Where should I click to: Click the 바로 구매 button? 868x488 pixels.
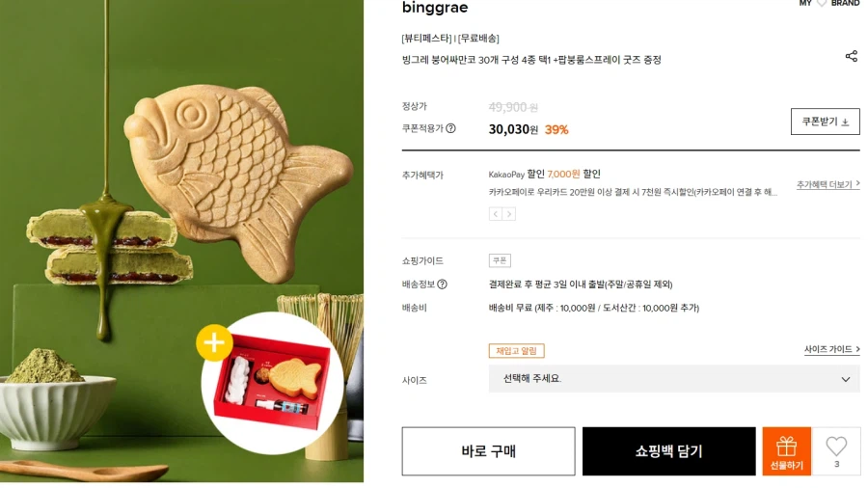[488, 451]
